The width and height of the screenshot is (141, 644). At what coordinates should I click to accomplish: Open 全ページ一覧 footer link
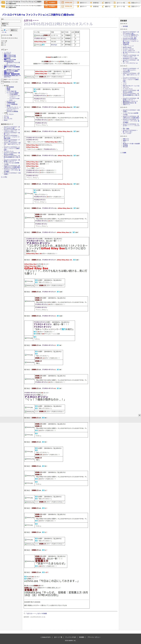[58, 637]
